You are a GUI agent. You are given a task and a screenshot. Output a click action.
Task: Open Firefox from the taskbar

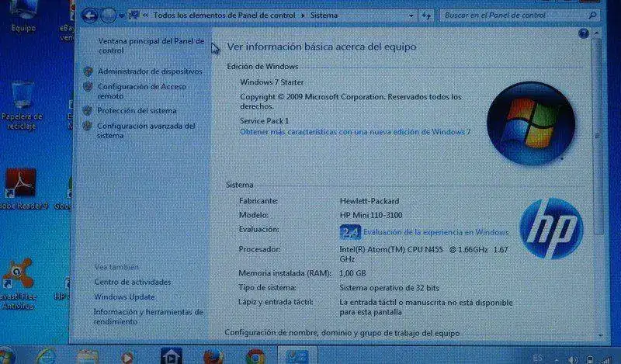pos(213,356)
